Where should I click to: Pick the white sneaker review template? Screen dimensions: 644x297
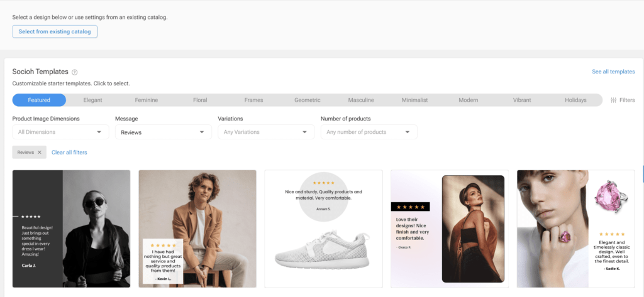[323, 229]
